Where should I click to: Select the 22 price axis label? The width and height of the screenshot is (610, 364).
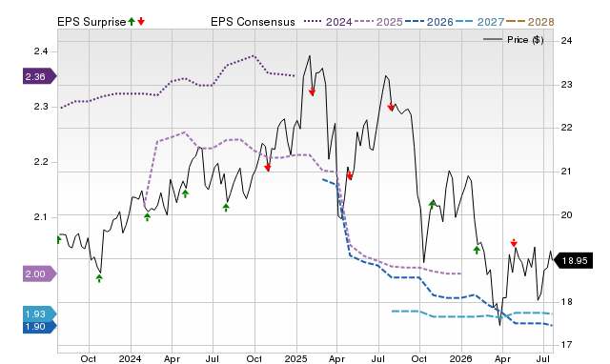coord(566,128)
